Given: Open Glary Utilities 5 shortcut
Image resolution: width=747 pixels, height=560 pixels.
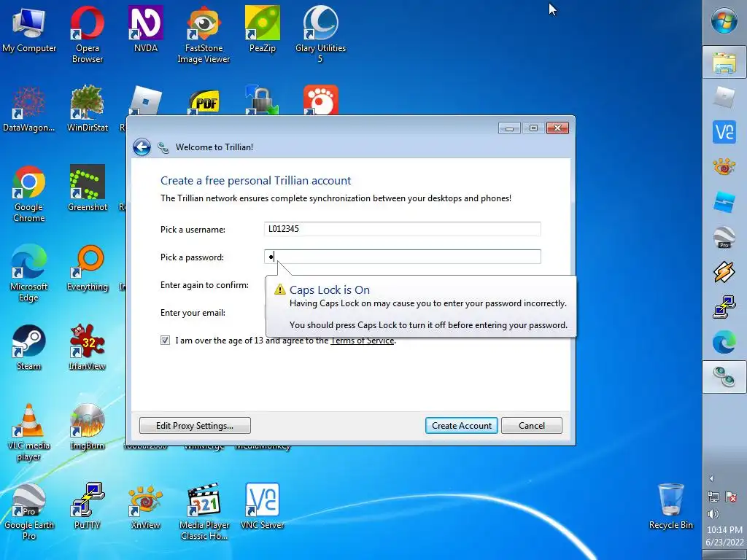Looking at the screenshot, I should click(320, 34).
